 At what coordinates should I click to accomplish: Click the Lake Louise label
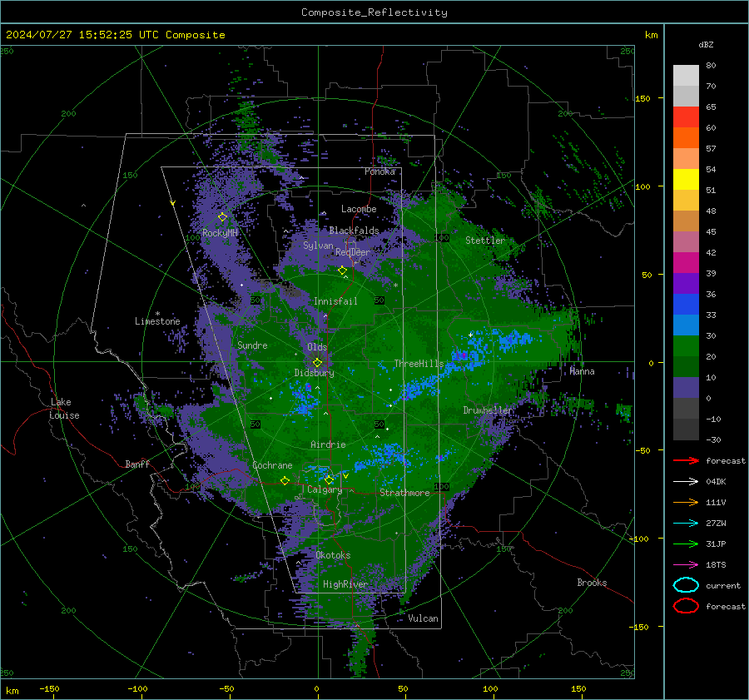64,409
